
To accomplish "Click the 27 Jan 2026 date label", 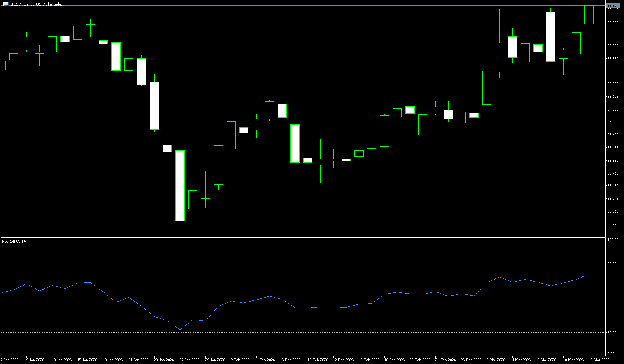I will (x=189, y=360).
